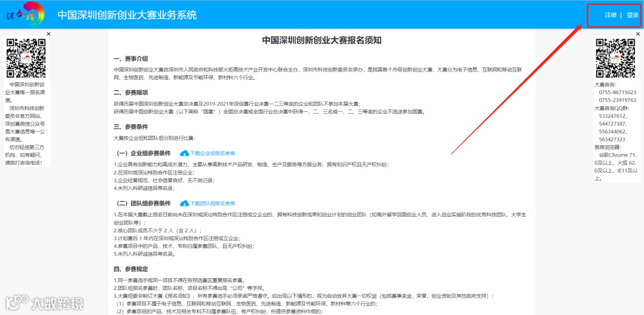This screenshot has height=315, width=644.
Task: Click line 核心团队成员不少于 2 人
Action: coord(157,230)
